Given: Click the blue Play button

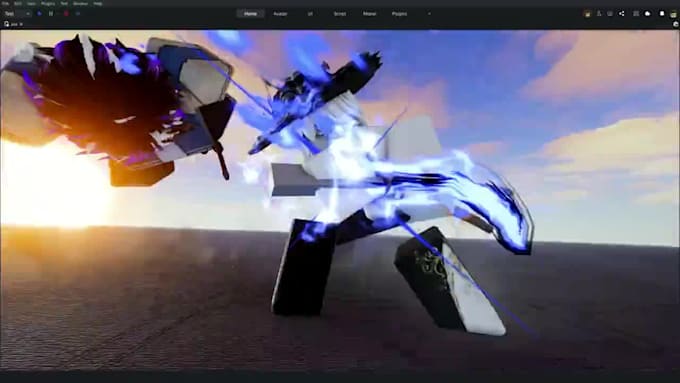Looking at the screenshot, I should [x=39, y=13].
